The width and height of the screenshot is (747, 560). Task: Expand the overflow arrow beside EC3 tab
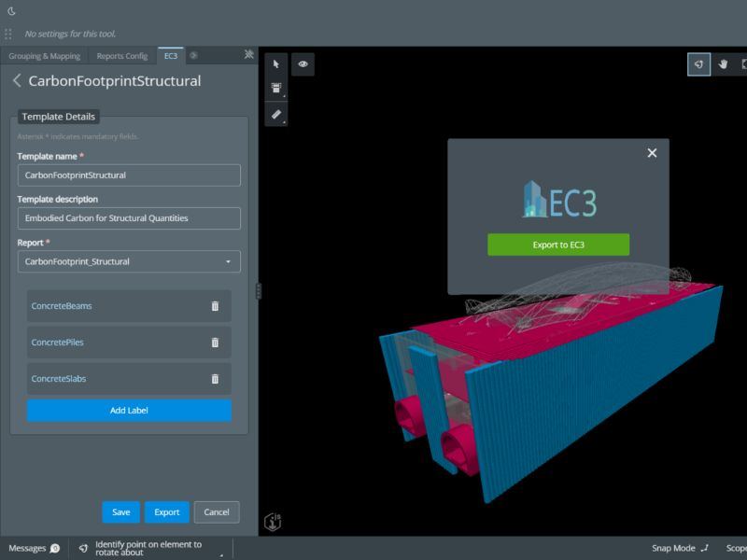(193, 56)
